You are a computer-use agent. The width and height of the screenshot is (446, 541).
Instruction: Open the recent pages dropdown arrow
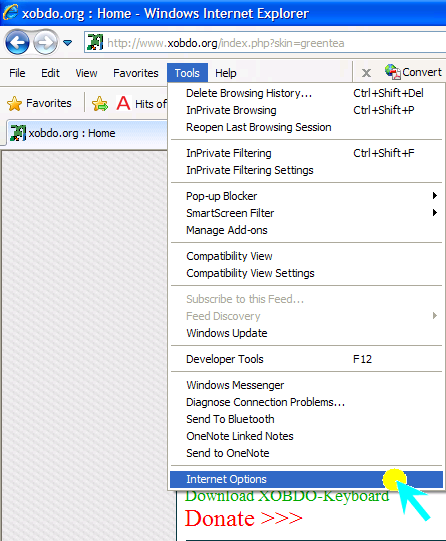coord(68,43)
